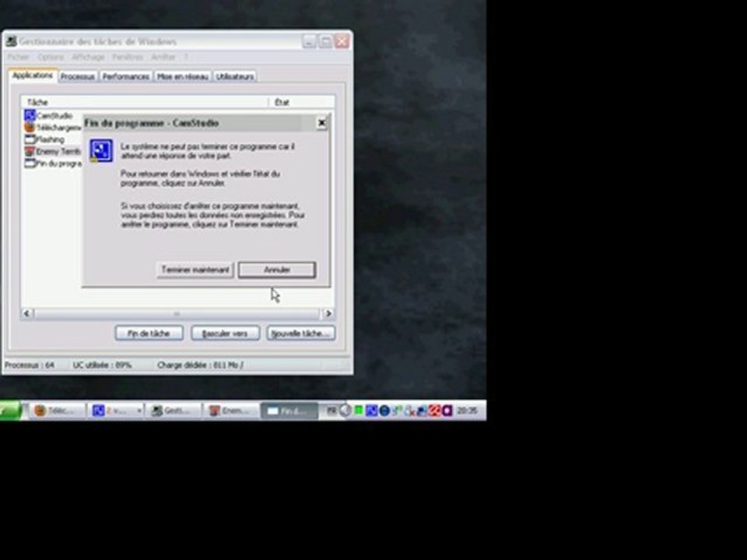The width and height of the screenshot is (747, 560).
Task: Click the Annuler button in the dialog
Action: (277, 270)
